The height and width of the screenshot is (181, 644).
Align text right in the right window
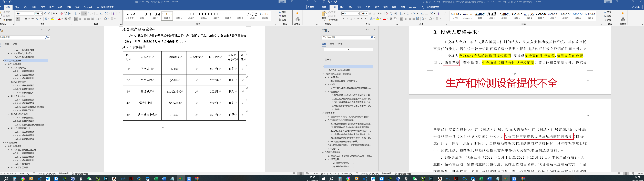(410, 19)
